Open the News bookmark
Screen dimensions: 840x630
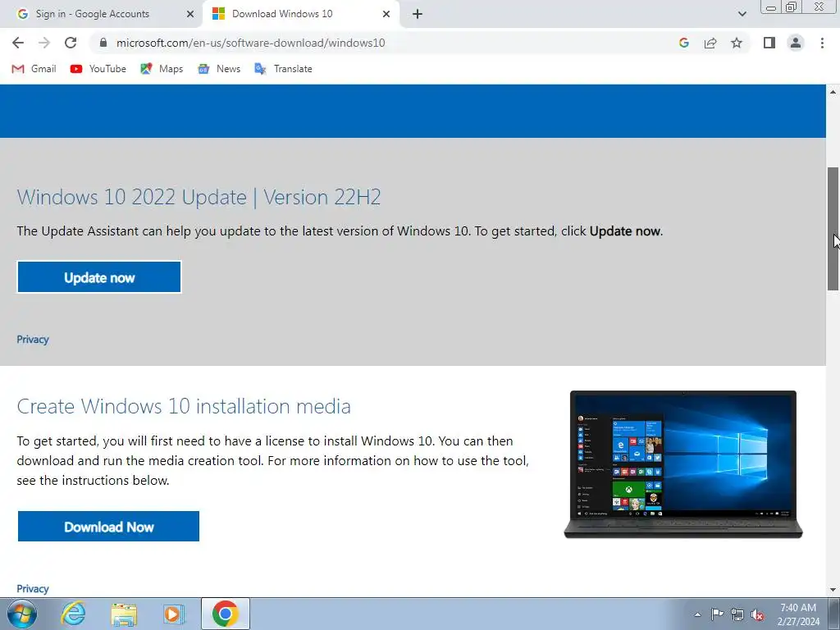[219, 69]
